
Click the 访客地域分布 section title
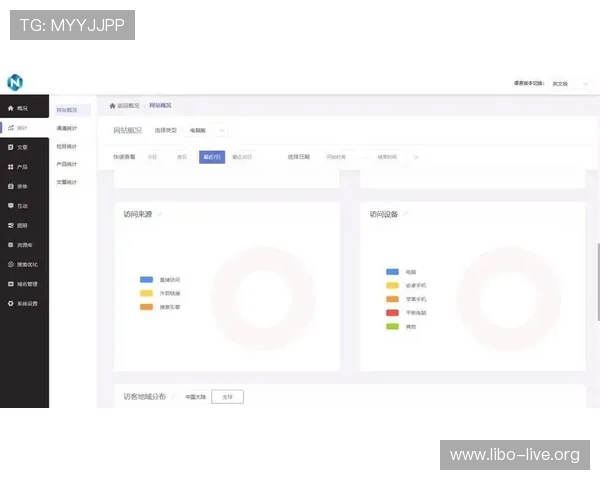(145, 397)
